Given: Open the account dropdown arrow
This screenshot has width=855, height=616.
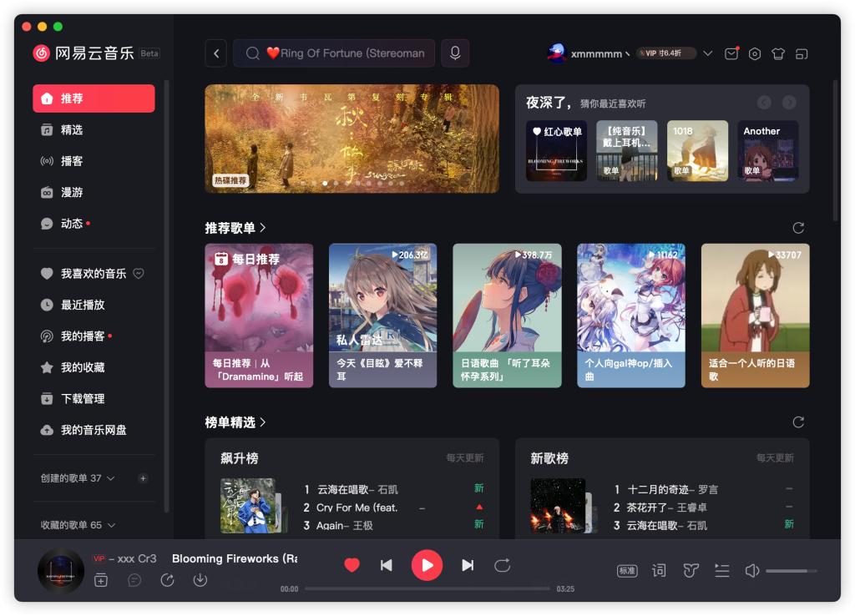Looking at the screenshot, I should click(708, 53).
